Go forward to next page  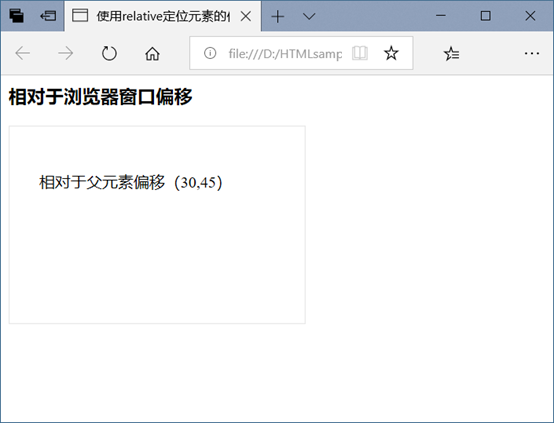pos(66,53)
